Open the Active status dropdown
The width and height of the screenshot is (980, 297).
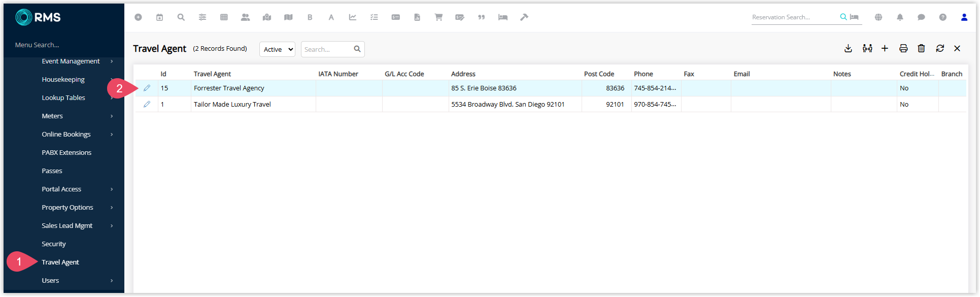pos(277,49)
